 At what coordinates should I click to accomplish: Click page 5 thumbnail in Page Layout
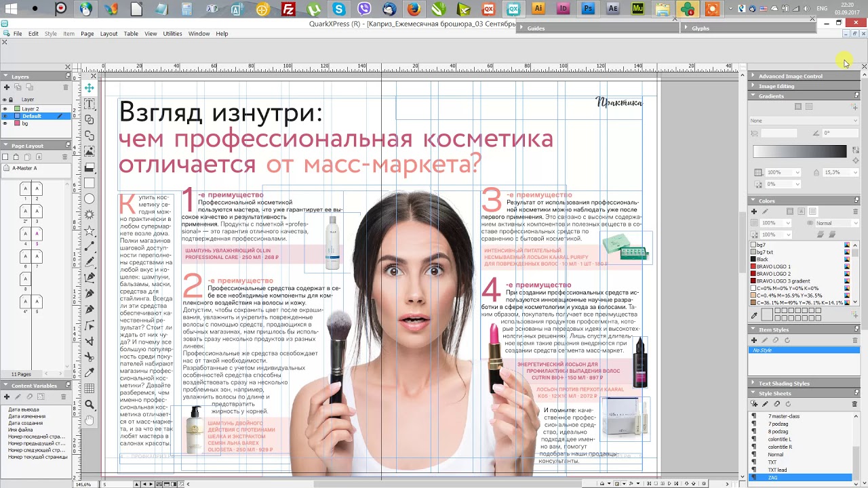click(x=37, y=234)
